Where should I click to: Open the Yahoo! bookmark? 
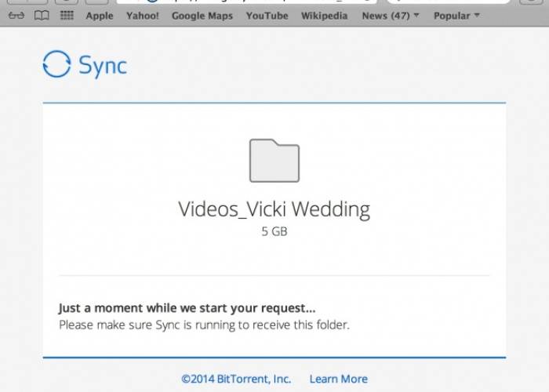pos(143,16)
